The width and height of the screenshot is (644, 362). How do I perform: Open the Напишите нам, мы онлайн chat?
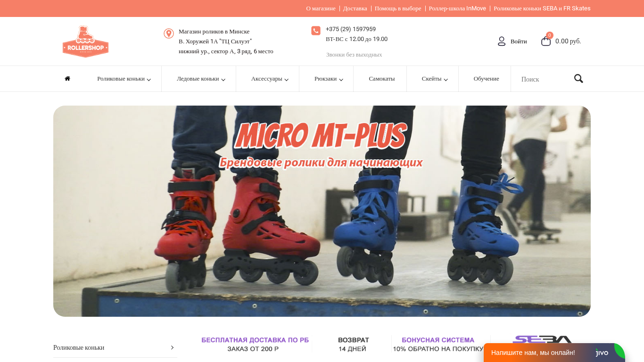(533, 353)
